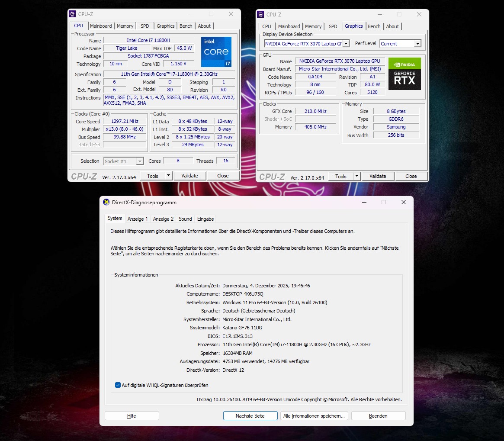Toggle the WHQL-Signaturen checkbox

coord(117,385)
